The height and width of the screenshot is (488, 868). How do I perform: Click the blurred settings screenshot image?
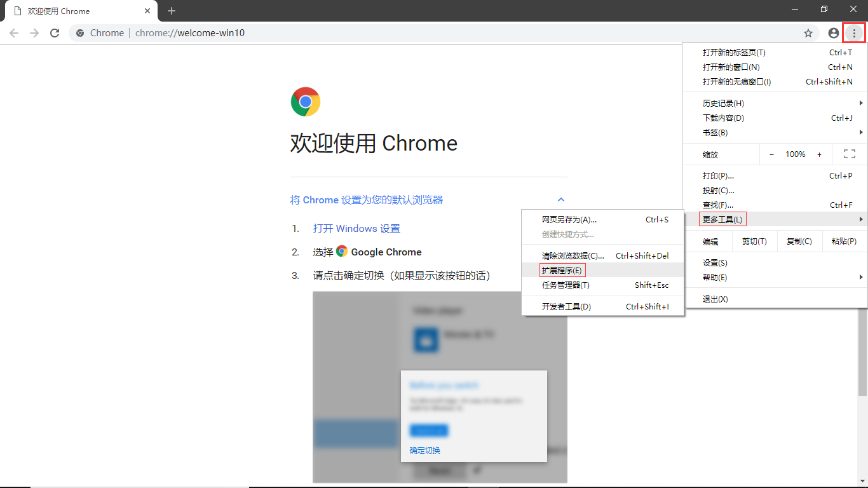(x=440, y=387)
